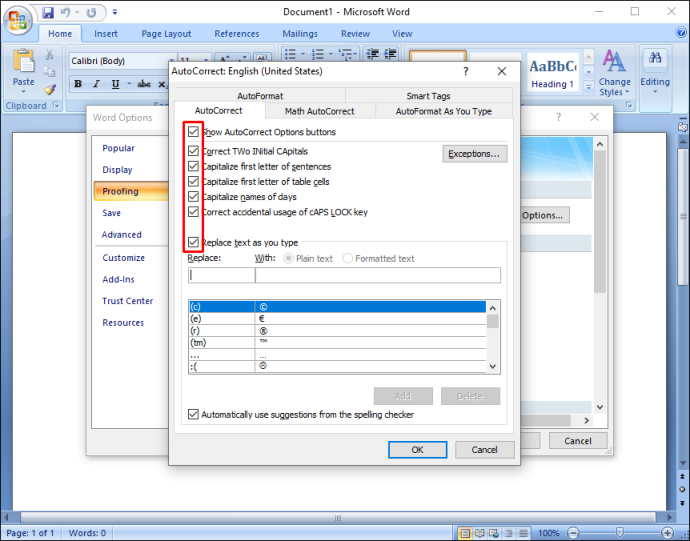Switch to the Math AutoCorrect tab
The height and width of the screenshot is (541, 690).
click(319, 111)
